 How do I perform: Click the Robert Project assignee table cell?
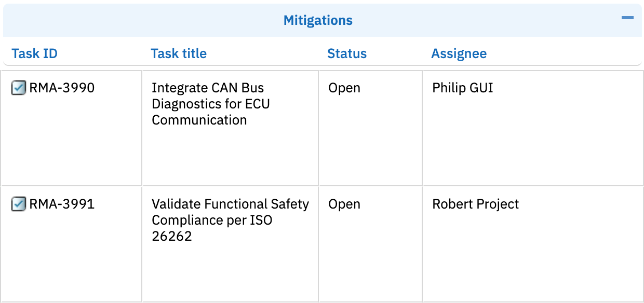533,244
